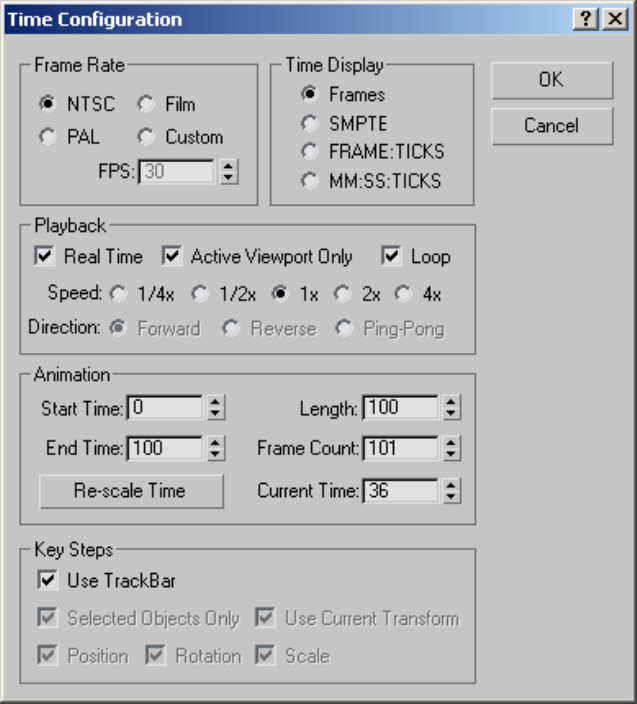Set playback speed to 1/4x

point(119,294)
